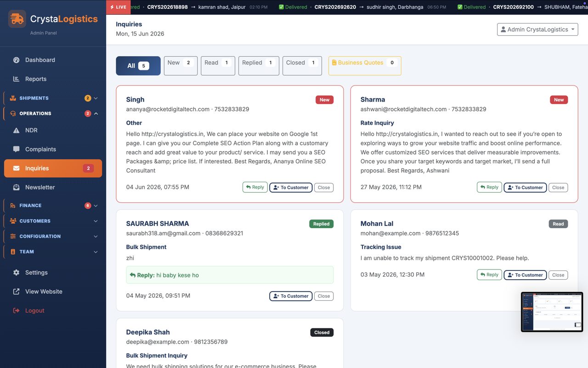This screenshot has width=588, height=368.
Task: Reply to Mohan Lal's Tracking Issue
Action: (x=489, y=275)
